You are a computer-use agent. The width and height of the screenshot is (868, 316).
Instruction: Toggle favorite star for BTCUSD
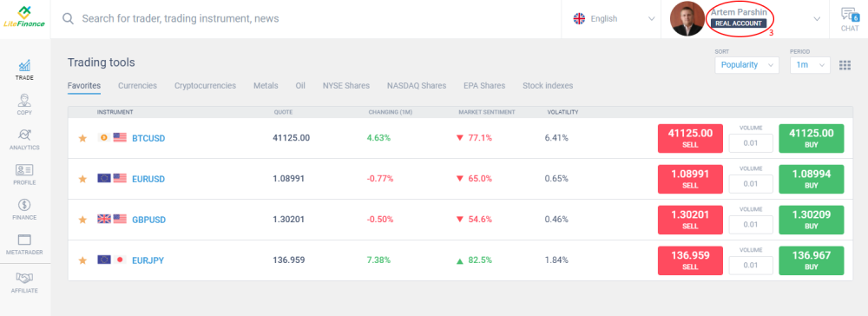click(82, 138)
